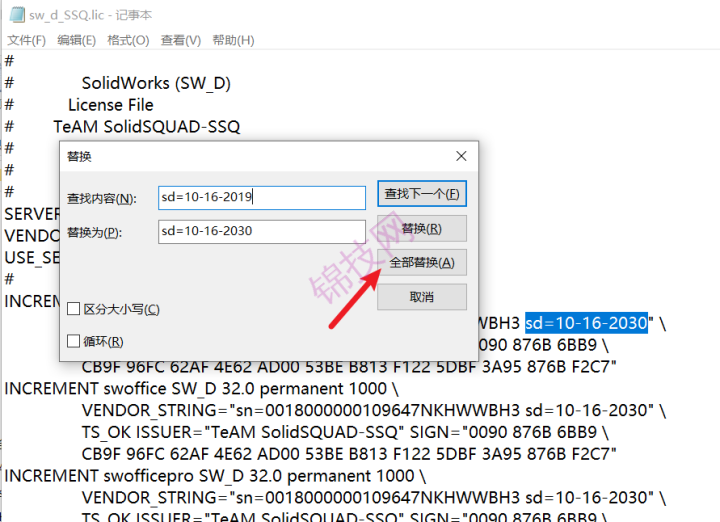Screen dimensions: 720x522
Task: Click 'sw_d_SSQ.lic - 记事本' window title
Action: tap(90, 15)
